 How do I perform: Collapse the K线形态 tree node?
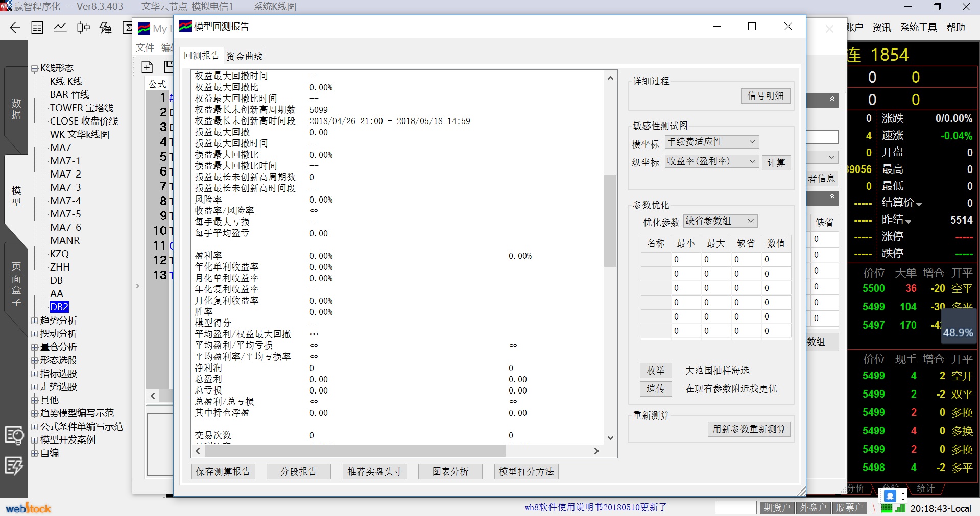pos(35,68)
